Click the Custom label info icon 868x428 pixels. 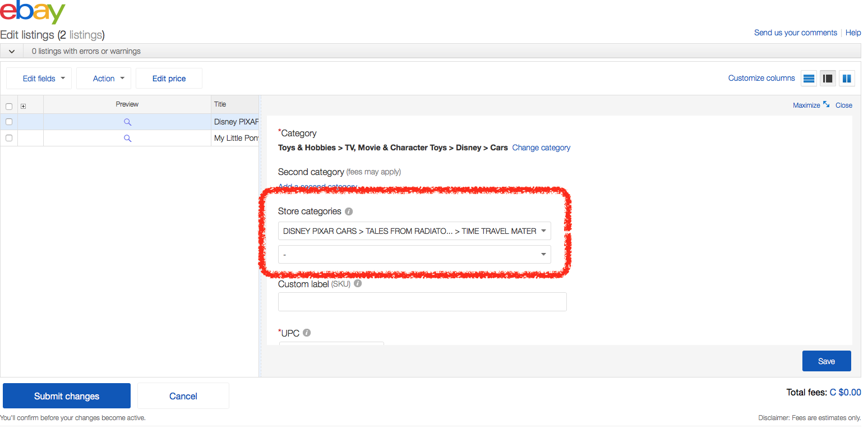coord(358,284)
